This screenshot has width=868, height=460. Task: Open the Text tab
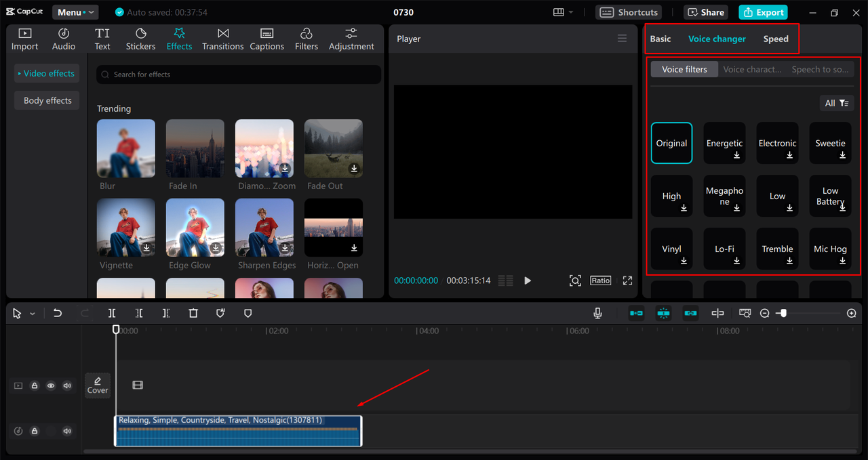tap(102, 39)
